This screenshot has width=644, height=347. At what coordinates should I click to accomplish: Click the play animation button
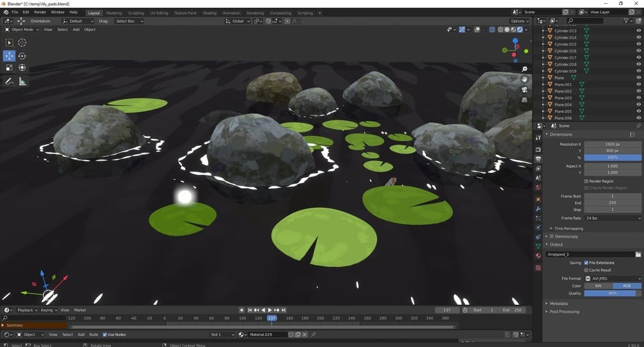coord(270,310)
